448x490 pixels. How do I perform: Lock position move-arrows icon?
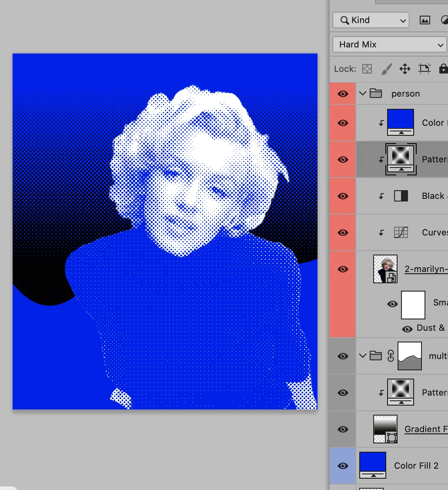coord(405,69)
